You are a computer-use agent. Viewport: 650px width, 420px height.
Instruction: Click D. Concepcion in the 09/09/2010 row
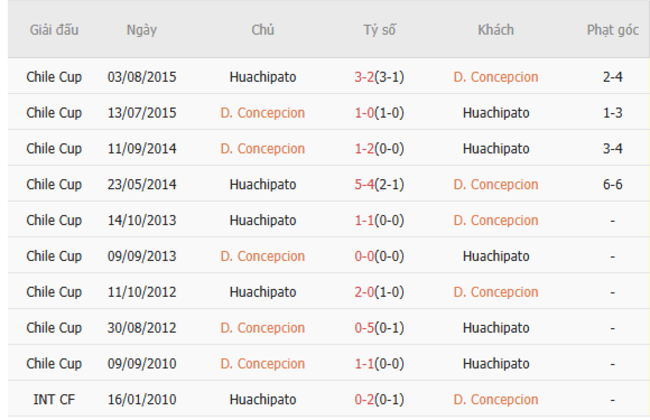tap(262, 364)
